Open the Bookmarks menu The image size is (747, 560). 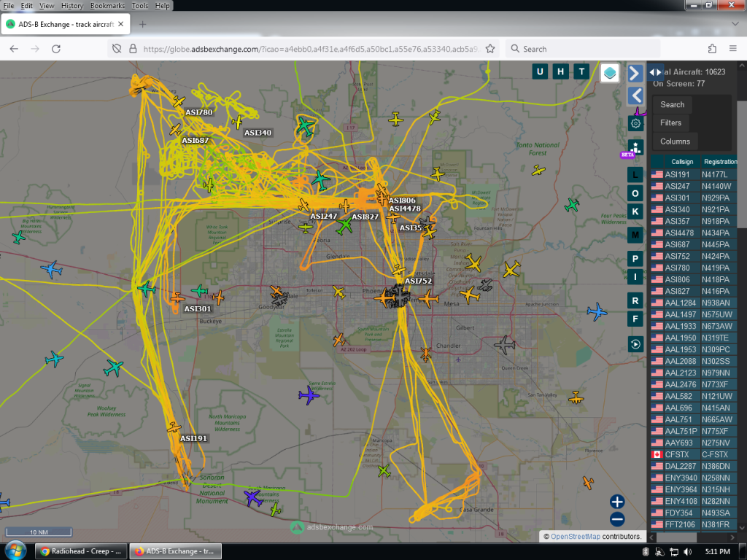click(x=107, y=6)
